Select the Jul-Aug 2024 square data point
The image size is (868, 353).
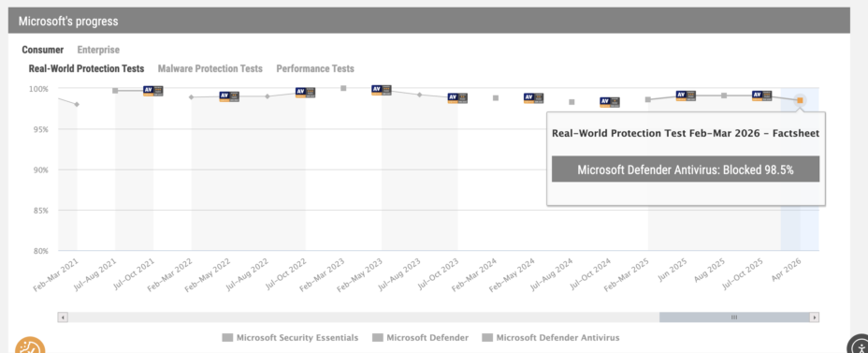(571, 102)
